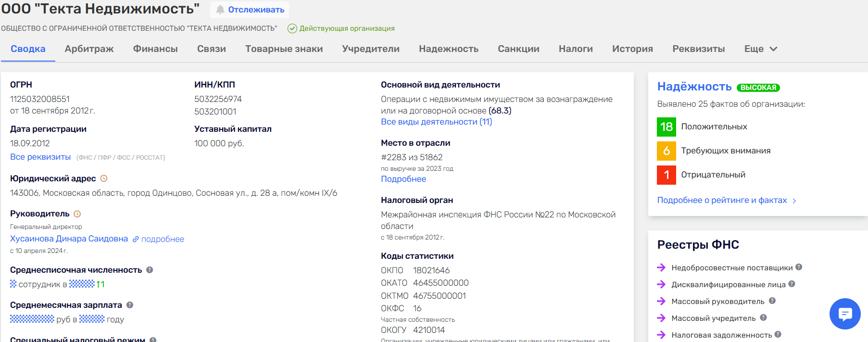Click help icon after Недобросовестные поставщики
The height and width of the screenshot is (342, 868).
click(x=799, y=267)
